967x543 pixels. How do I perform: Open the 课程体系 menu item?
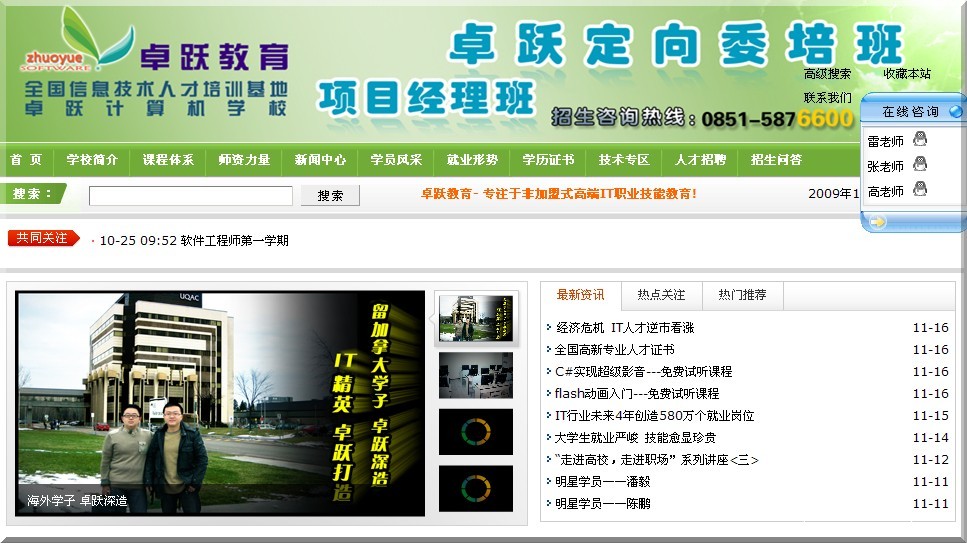click(x=168, y=160)
